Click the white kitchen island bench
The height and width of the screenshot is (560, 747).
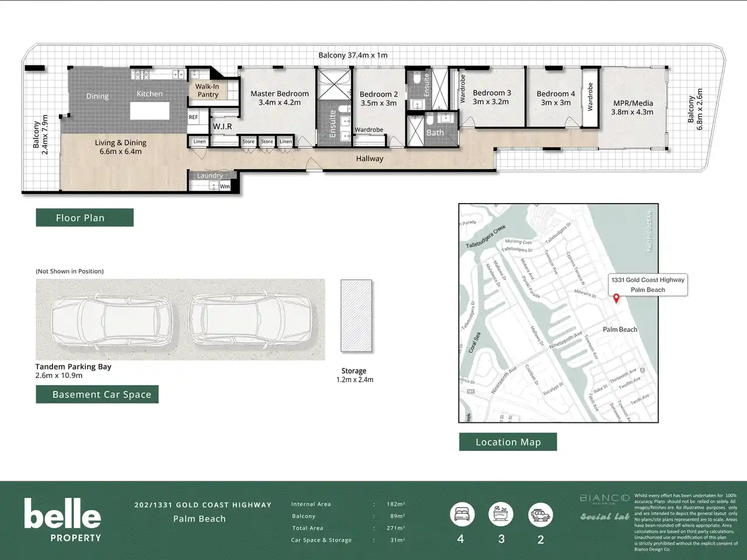coord(150,111)
